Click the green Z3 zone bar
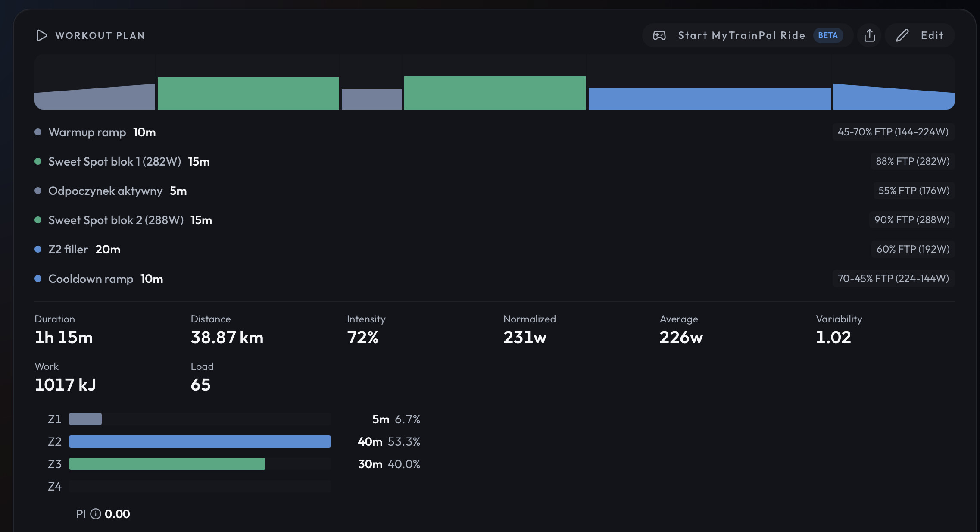This screenshot has height=532, width=980. pyautogui.click(x=167, y=464)
